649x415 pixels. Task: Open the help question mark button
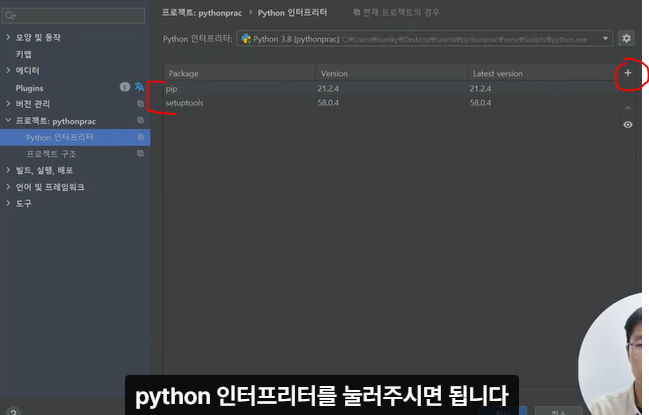pos(13,410)
